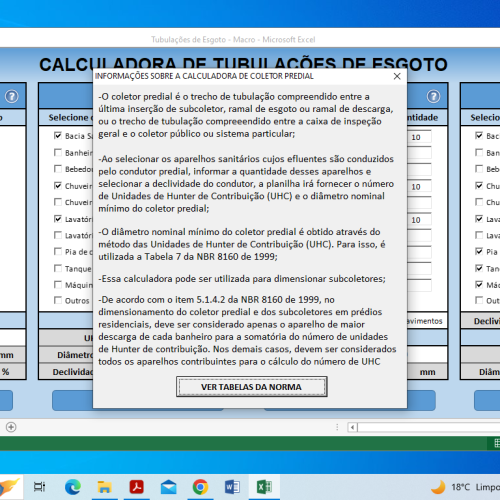Check the Tanque checkbox in left panel
Screen dimensions: 500x500
58,268
